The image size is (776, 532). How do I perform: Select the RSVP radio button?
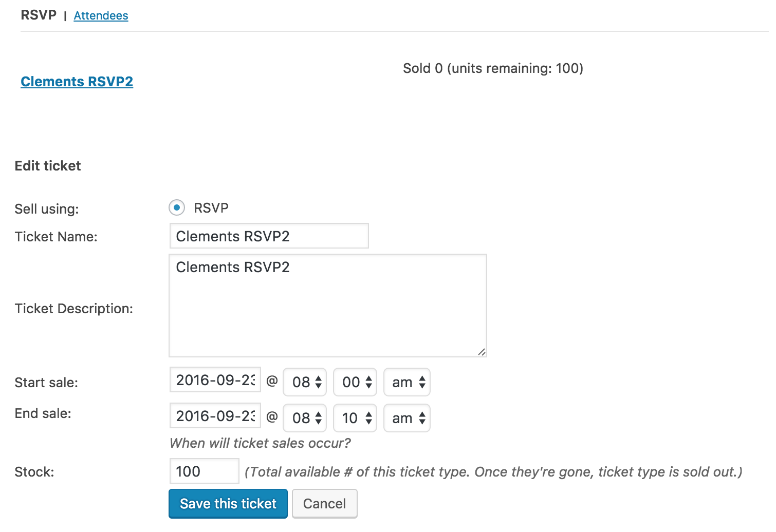pyautogui.click(x=177, y=208)
